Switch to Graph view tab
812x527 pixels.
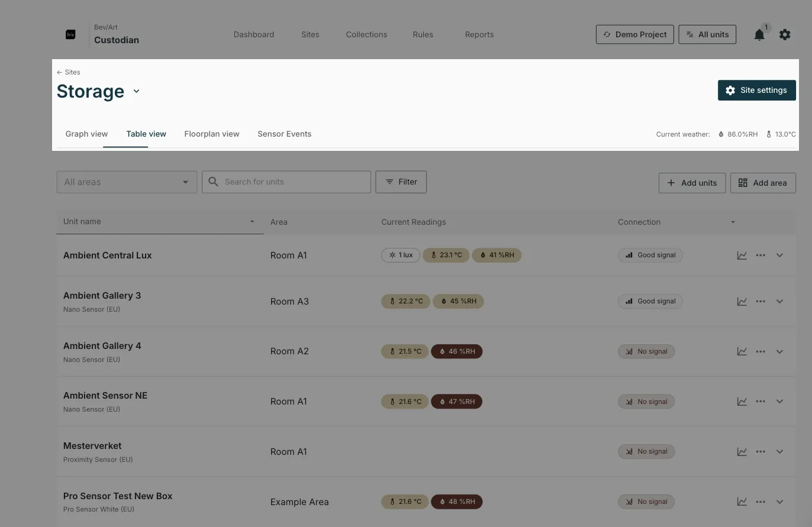point(86,134)
